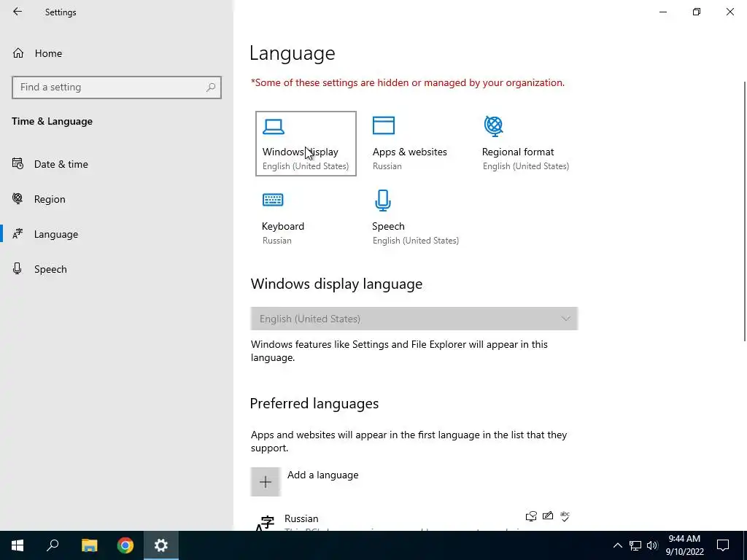Open network status in system tray

point(635,545)
